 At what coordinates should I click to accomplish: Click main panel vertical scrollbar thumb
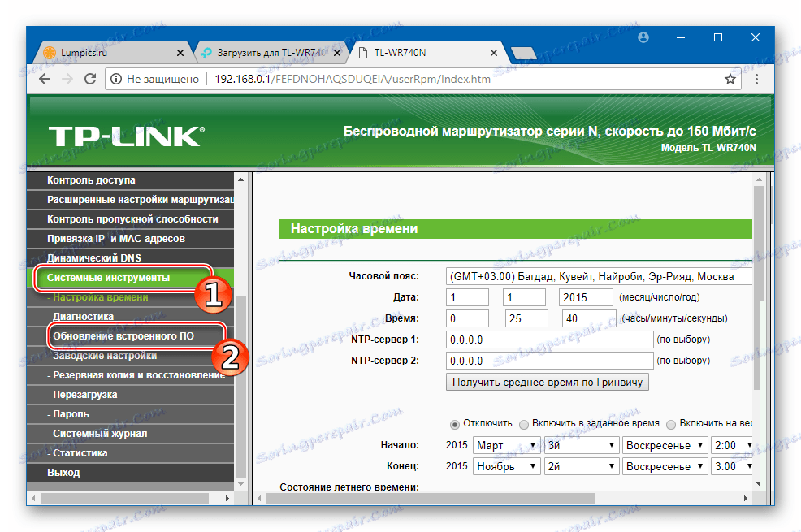pyautogui.click(x=759, y=287)
